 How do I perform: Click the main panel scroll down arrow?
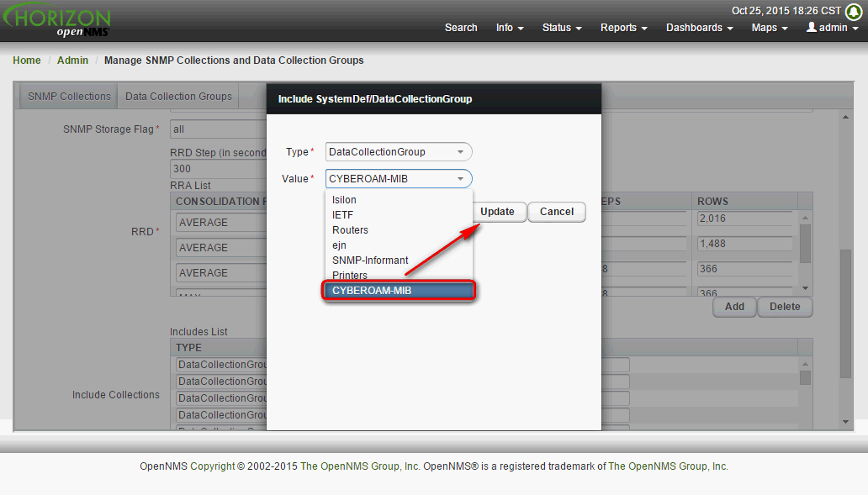845,422
